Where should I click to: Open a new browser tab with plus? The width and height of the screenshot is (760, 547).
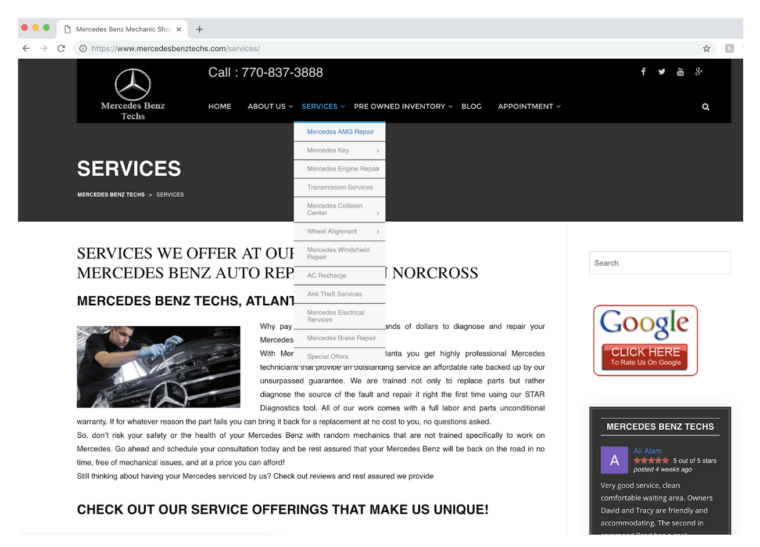tap(199, 29)
